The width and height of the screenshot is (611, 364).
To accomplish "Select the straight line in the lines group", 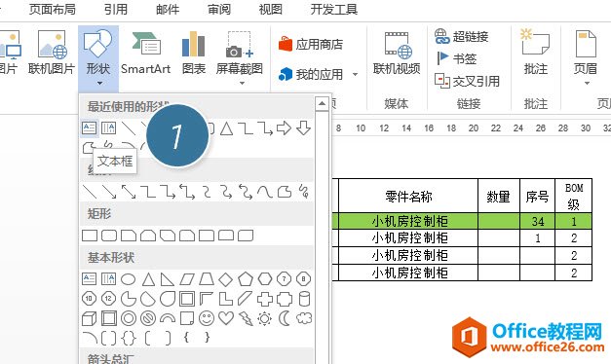I will [90, 192].
